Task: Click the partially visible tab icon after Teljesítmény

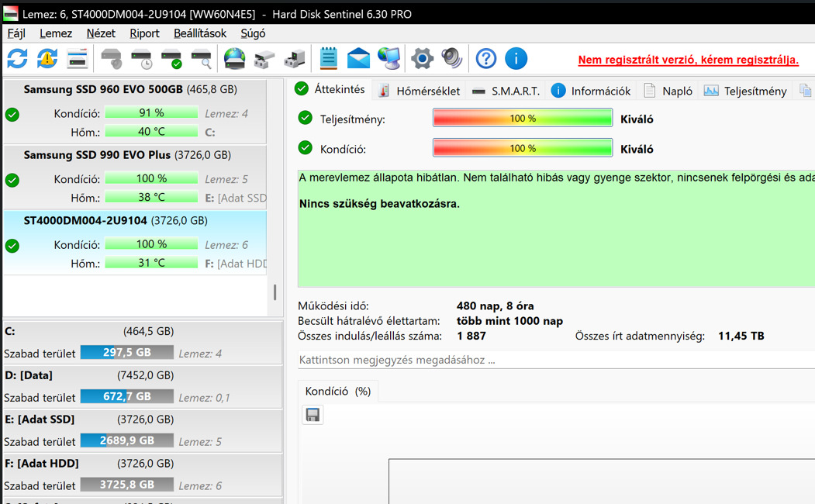Action: (x=805, y=91)
